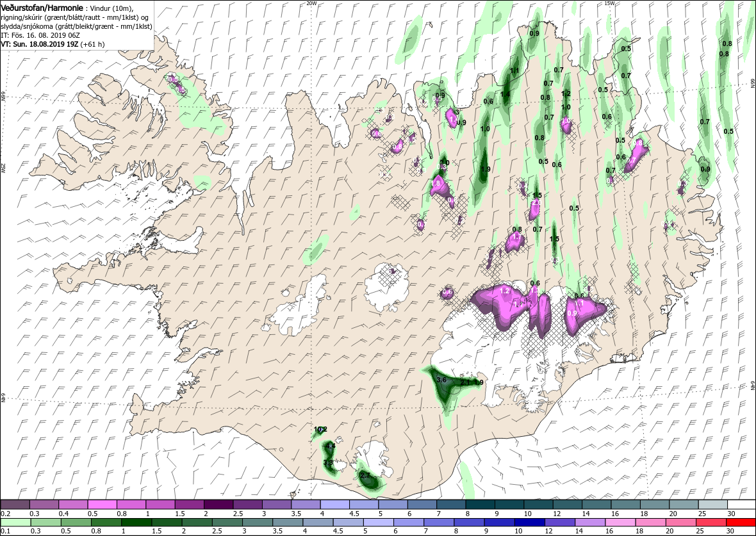This screenshot has height=536, width=756.
Task: Click the 3.3 rainfall value on map
Action: pyautogui.click(x=328, y=463)
